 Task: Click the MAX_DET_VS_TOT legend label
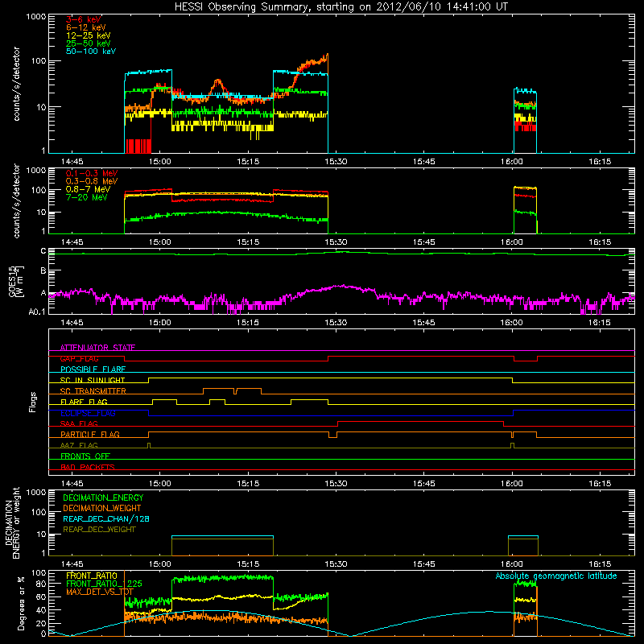coord(100,592)
